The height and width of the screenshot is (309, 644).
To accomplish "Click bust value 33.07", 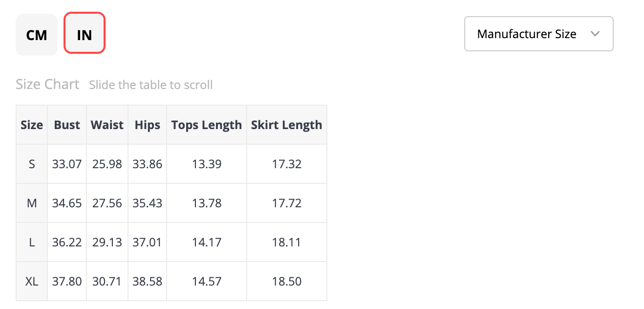I will coord(67,164).
